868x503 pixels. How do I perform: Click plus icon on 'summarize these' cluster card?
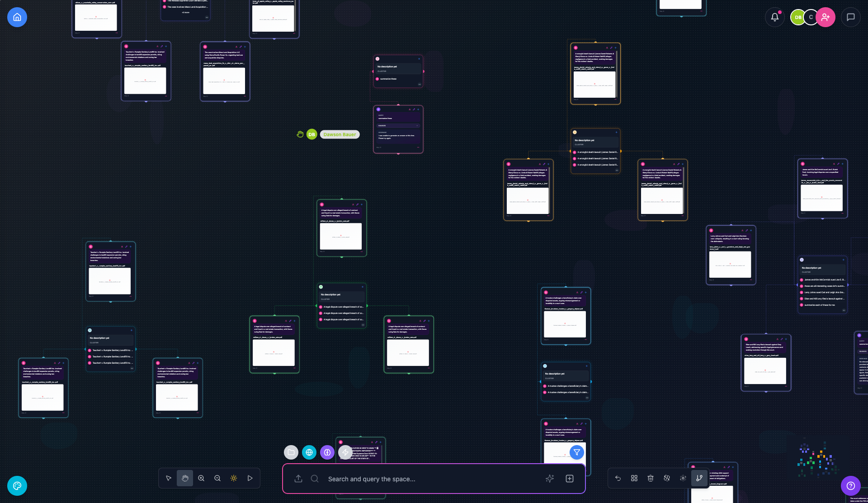(x=419, y=59)
